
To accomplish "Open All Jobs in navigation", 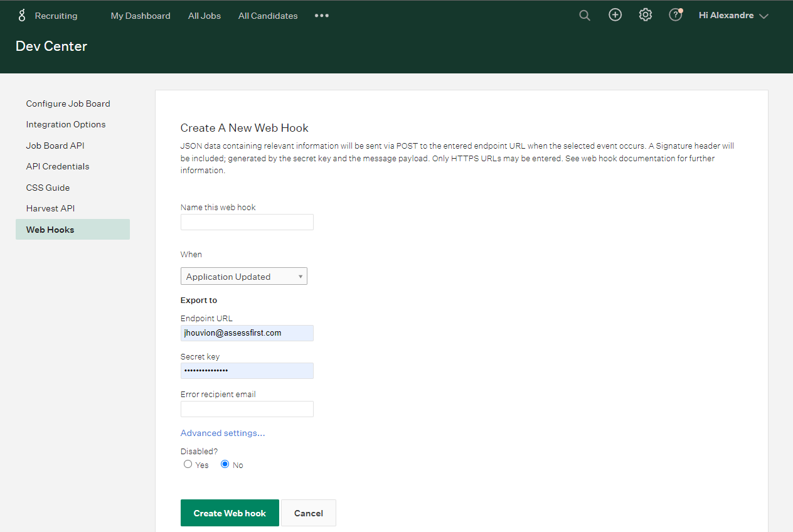I will point(205,16).
